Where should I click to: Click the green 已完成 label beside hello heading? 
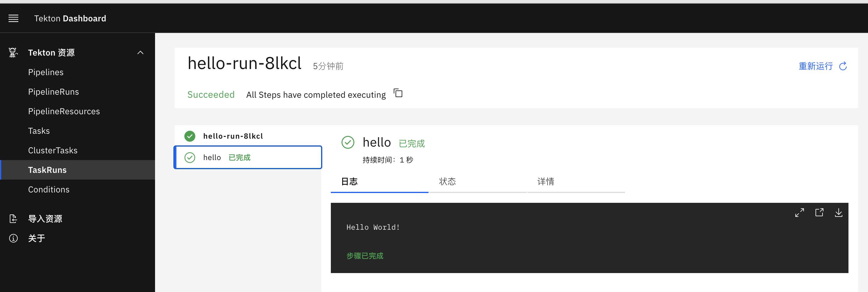click(412, 144)
